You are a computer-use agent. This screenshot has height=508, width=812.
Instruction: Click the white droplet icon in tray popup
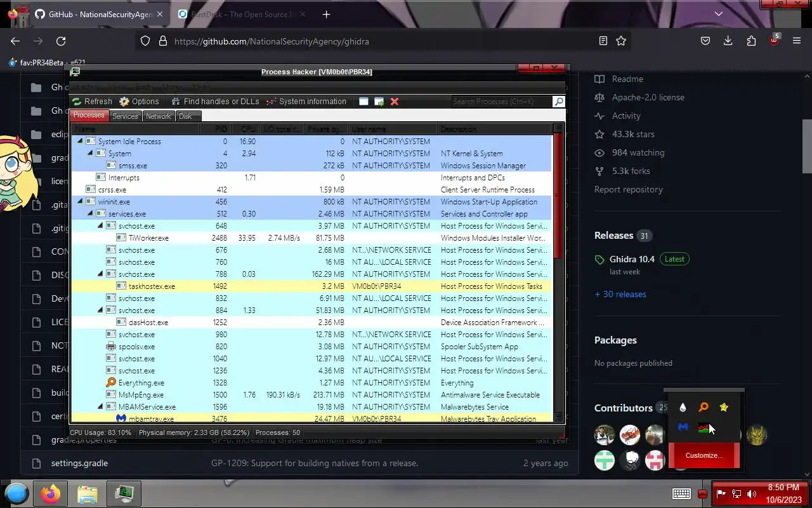click(x=683, y=407)
